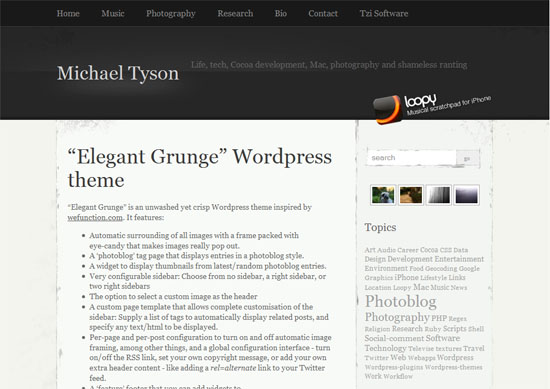Click the Michael Tyson site title
The width and height of the screenshot is (550, 389).
coord(118,73)
